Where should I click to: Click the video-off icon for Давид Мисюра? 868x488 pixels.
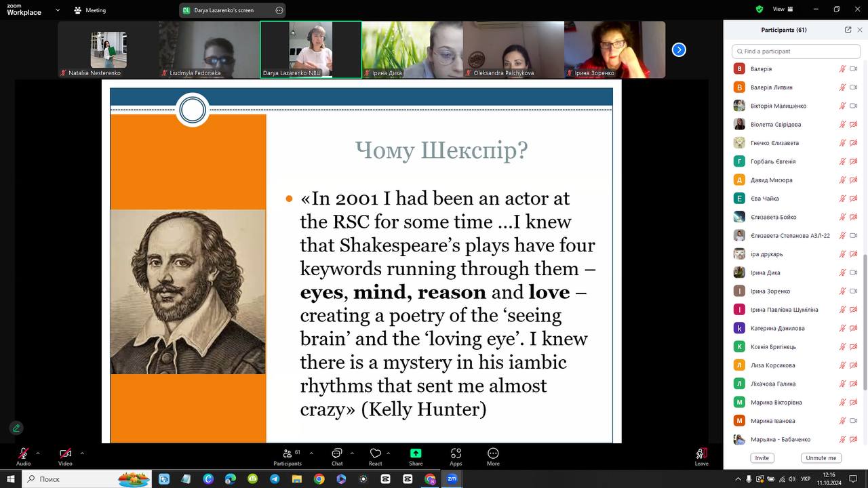pos(853,180)
